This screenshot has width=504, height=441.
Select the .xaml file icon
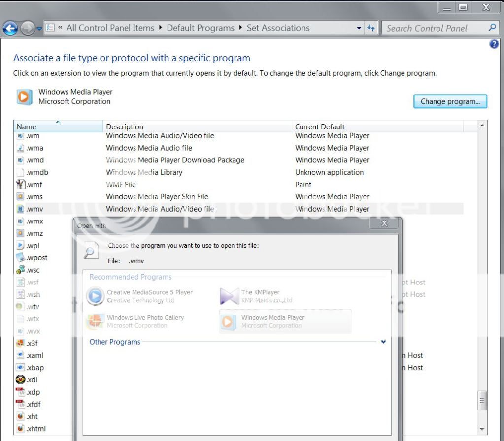(20, 355)
